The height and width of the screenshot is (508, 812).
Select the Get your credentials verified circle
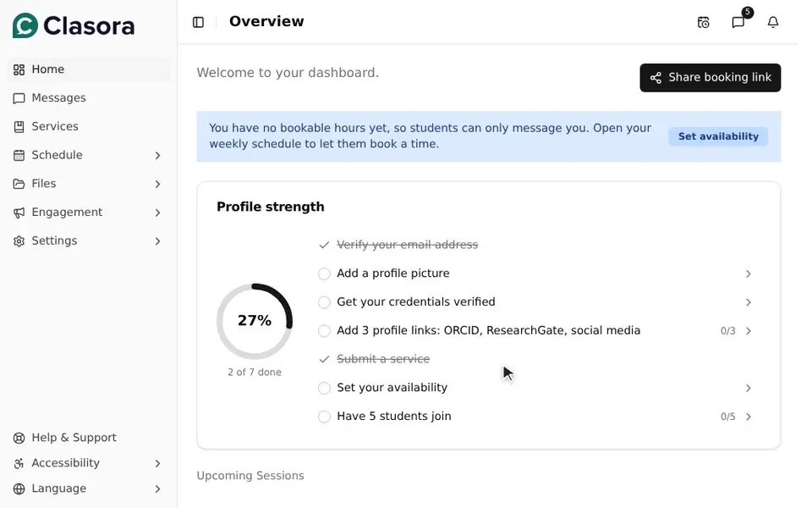(x=324, y=302)
